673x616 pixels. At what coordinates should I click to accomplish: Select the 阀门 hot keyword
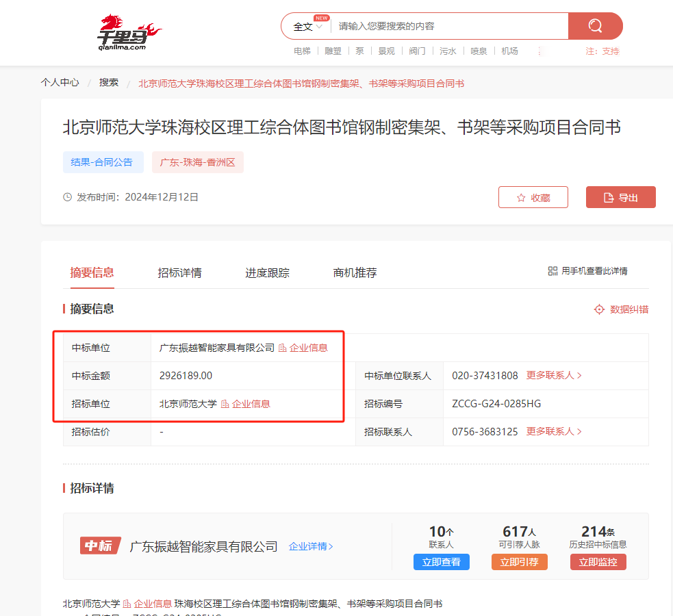tap(417, 51)
